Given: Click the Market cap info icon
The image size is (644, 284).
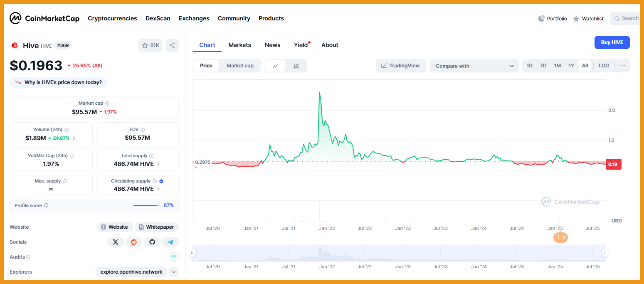Looking at the screenshot, I should tap(107, 103).
